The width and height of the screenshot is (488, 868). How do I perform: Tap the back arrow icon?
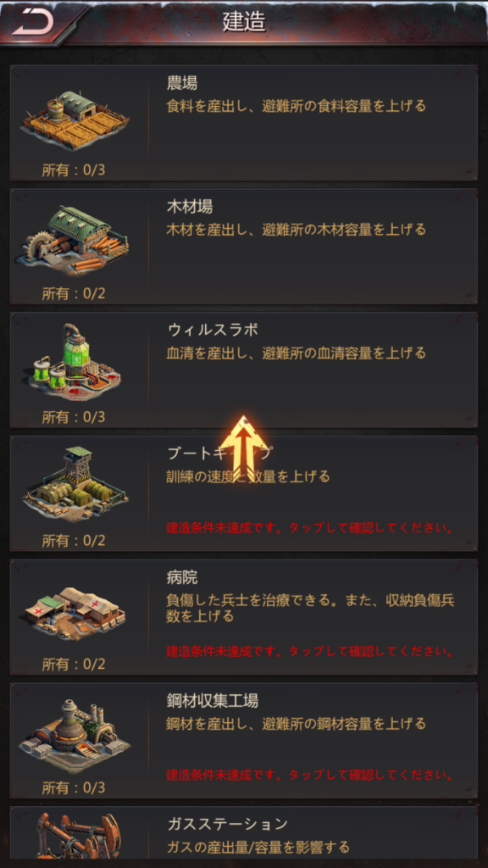(x=33, y=21)
